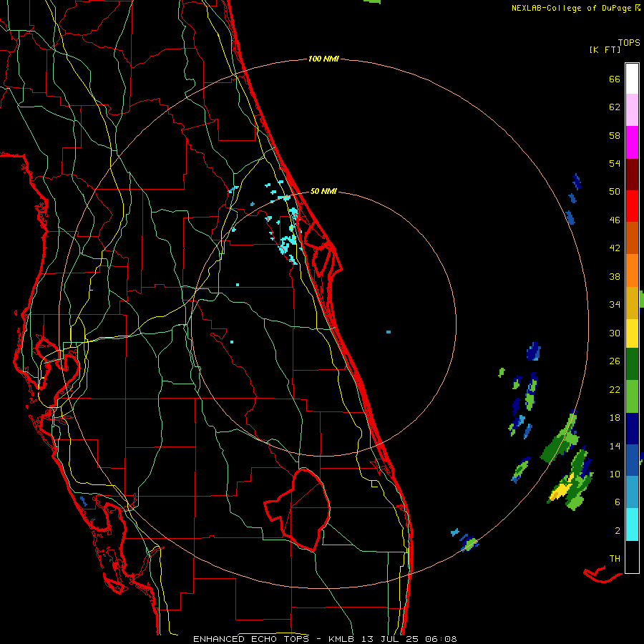Click the white swatch in the tops legend
Screen dimensions: 644x644
coord(632,79)
